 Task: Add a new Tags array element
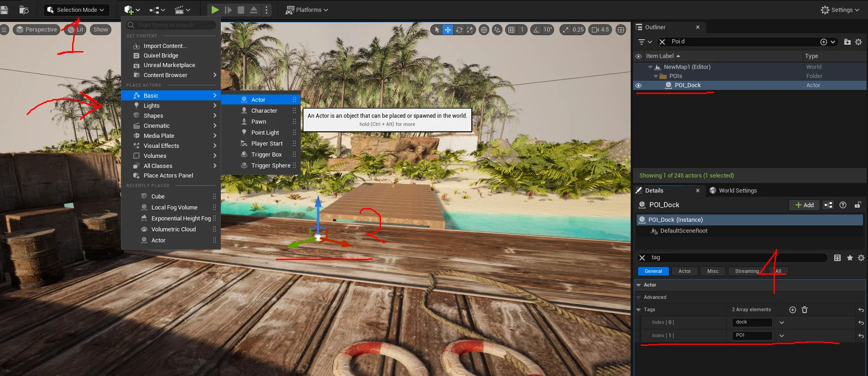point(793,310)
